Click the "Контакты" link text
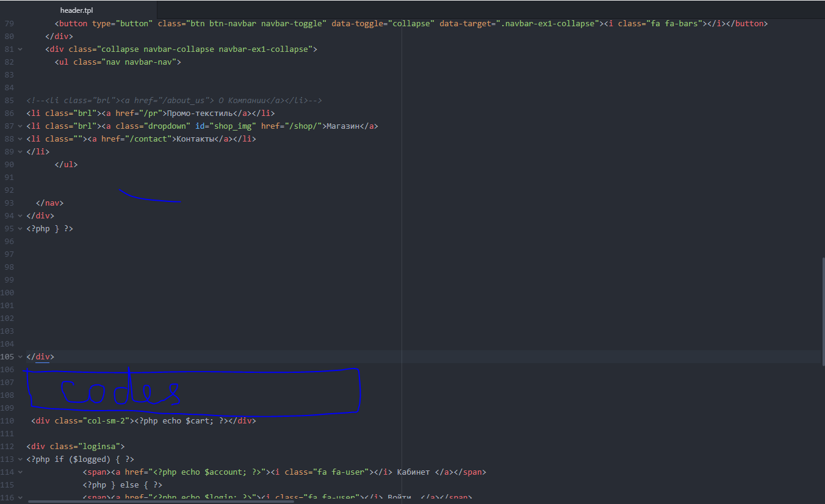The image size is (825, 504). pyautogui.click(x=195, y=139)
